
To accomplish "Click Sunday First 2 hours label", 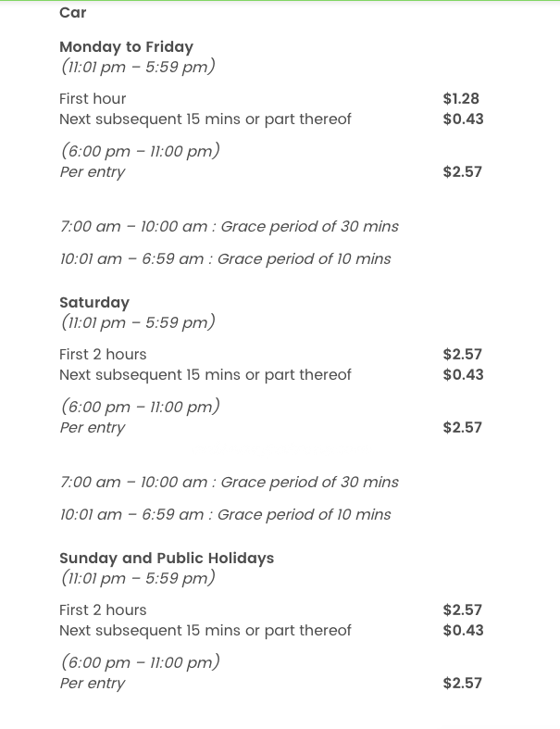I will pos(103,610).
